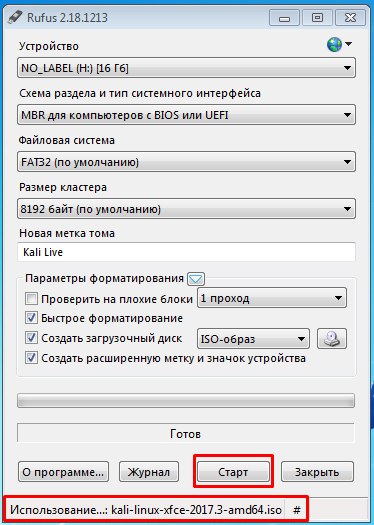
Task: Minimize the Rufus window
Action: pos(284,17)
